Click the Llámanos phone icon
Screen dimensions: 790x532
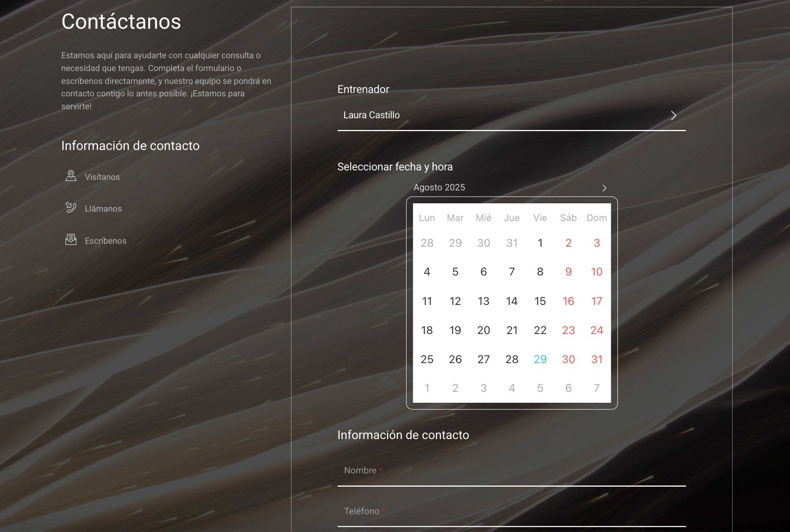coord(71,208)
